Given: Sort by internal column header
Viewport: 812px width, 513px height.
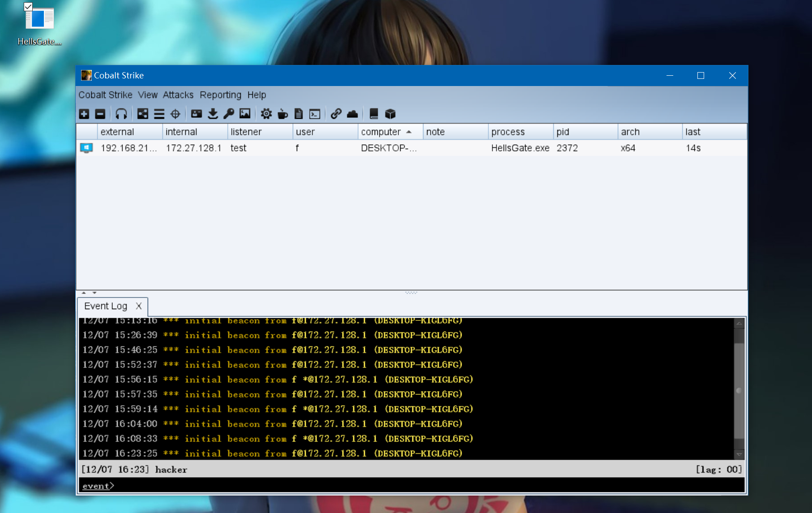Looking at the screenshot, I should (195, 132).
